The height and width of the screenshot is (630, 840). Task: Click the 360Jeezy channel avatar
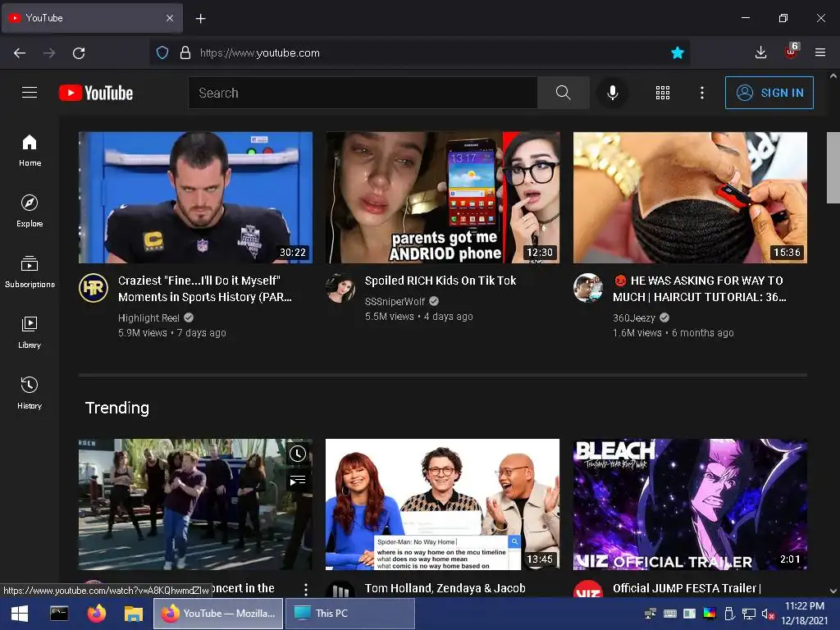coord(587,288)
